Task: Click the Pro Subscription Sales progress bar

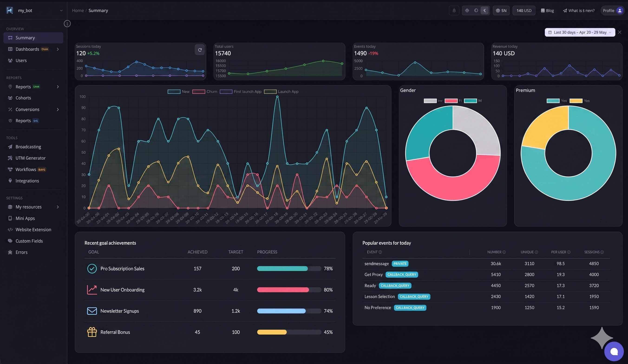Action: tap(289, 269)
